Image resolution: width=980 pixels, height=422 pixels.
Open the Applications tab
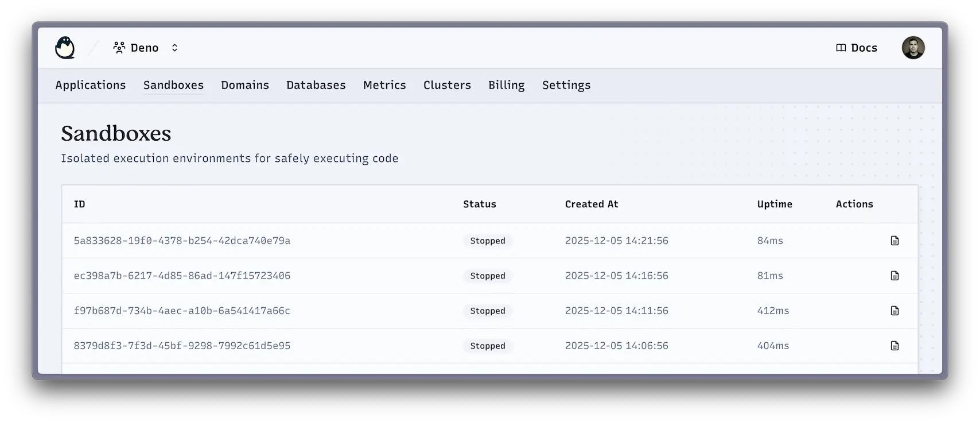(91, 85)
